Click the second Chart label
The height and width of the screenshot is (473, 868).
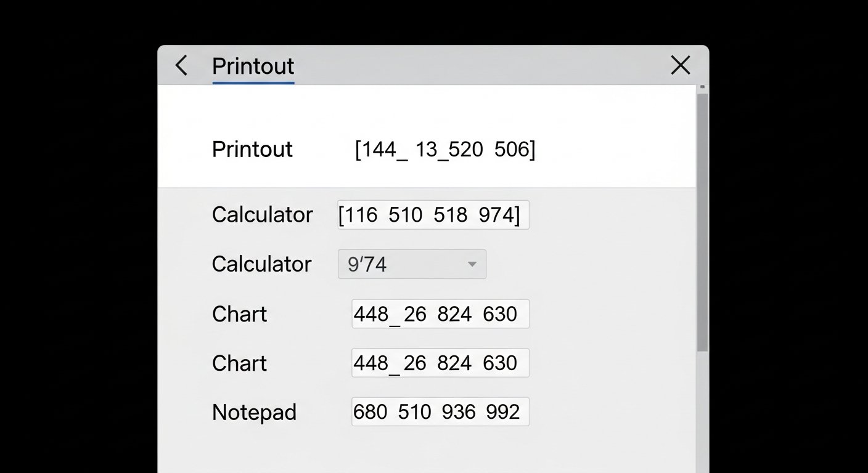(239, 363)
